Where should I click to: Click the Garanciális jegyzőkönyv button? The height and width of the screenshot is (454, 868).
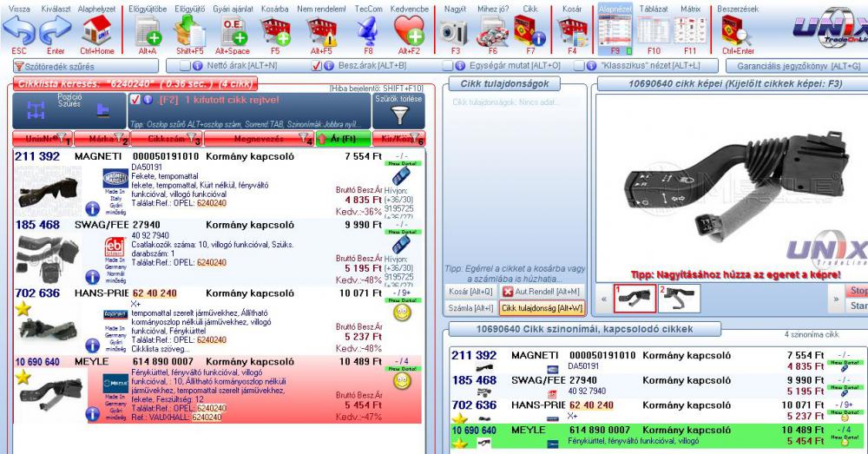coord(797,66)
